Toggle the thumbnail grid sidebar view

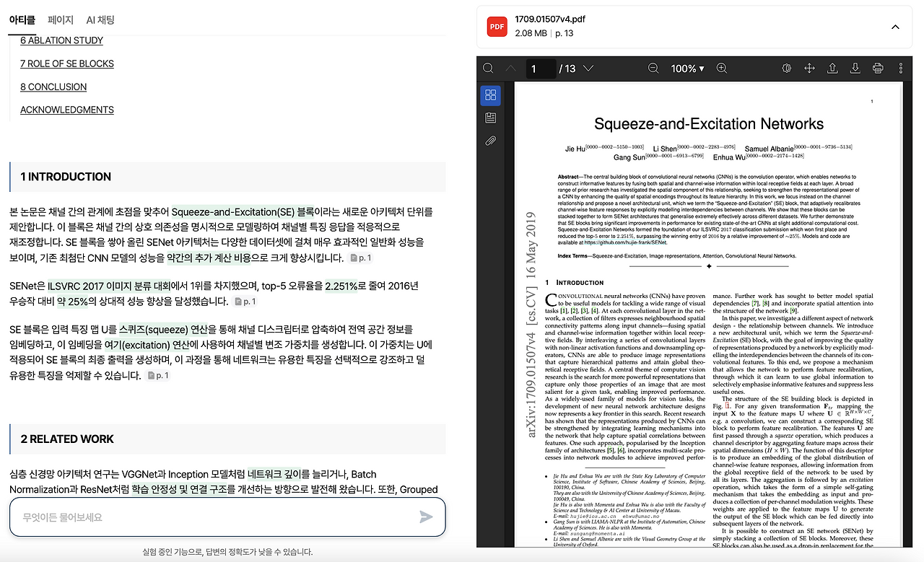point(492,95)
